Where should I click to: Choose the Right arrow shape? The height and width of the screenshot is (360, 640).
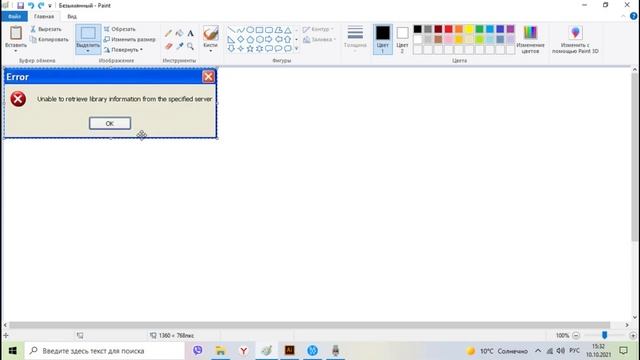point(269,39)
